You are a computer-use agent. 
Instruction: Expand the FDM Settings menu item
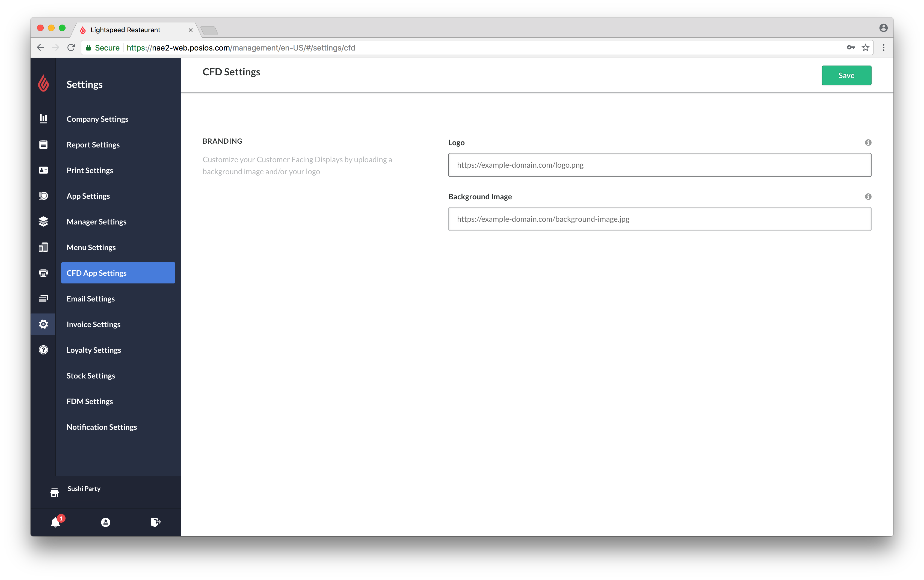(x=90, y=401)
